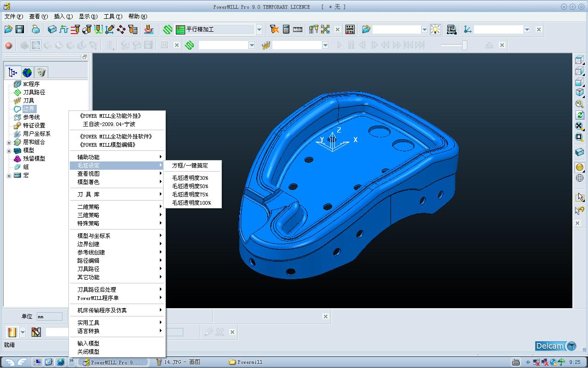Open the toolpath start and end point icon

coord(87,29)
